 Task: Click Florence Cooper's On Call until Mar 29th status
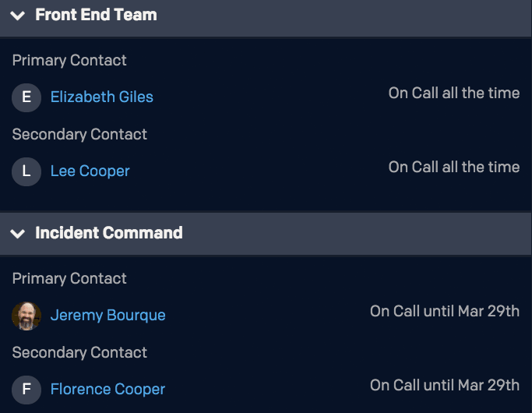click(x=444, y=385)
